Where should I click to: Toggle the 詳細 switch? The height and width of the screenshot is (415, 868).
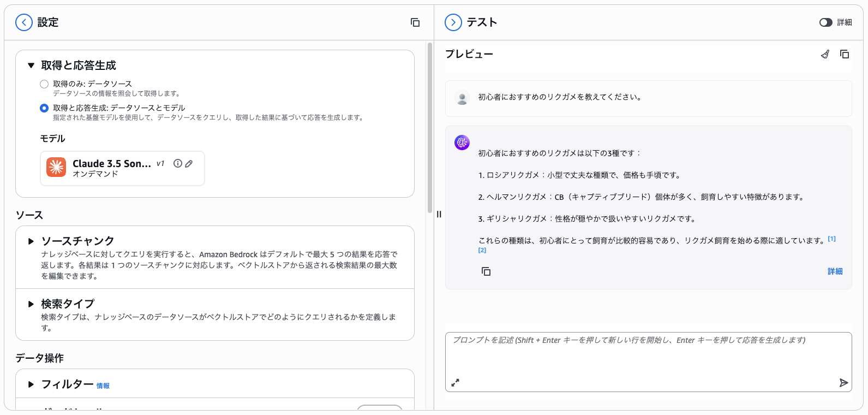[x=826, y=22]
